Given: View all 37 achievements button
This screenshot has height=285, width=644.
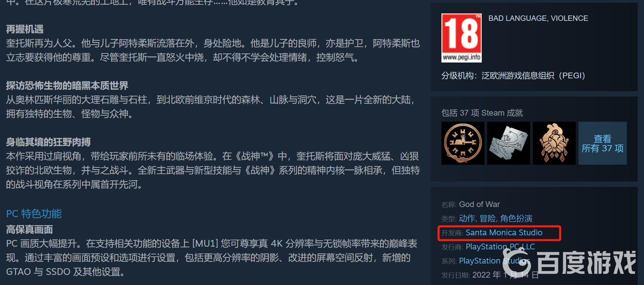Looking at the screenshot, I should click(x=603, y=143).
